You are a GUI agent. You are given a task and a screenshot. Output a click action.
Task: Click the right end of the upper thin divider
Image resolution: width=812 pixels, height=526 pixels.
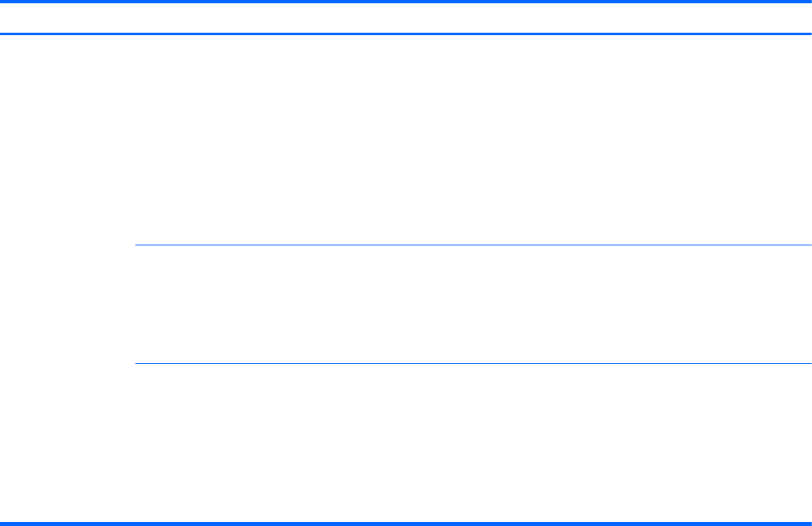click(809, 245)
